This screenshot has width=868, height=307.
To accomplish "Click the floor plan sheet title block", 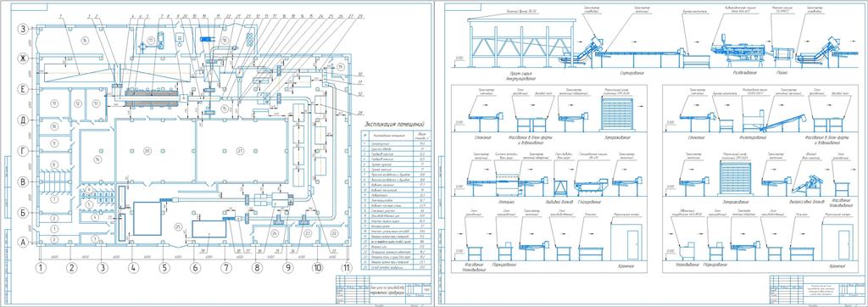I will pyautogui.click(x=384, y=290).
